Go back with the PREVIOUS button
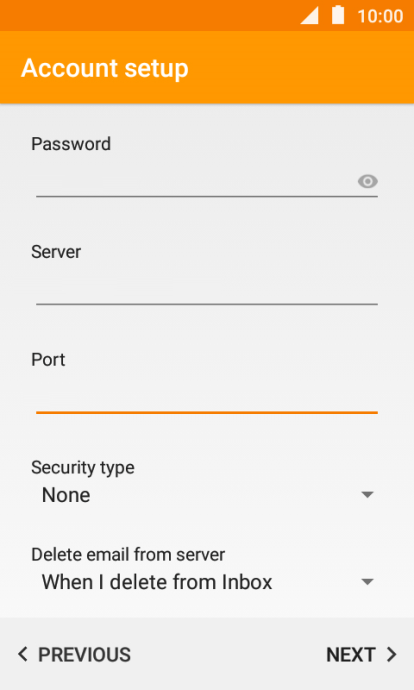The height and width of the screenshot is (690, 414). click(x=74, y=654)
